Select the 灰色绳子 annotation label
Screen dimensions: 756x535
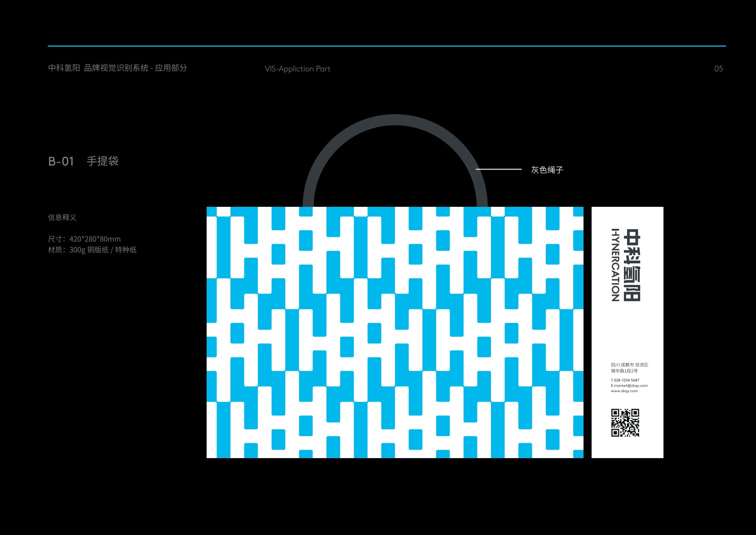547,170
